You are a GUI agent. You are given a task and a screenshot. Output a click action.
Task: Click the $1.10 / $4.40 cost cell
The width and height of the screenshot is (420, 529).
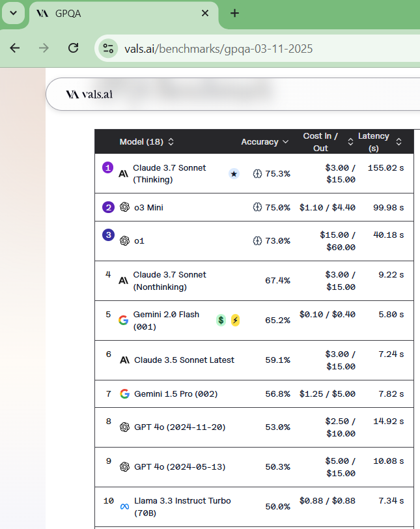point(328,207)
